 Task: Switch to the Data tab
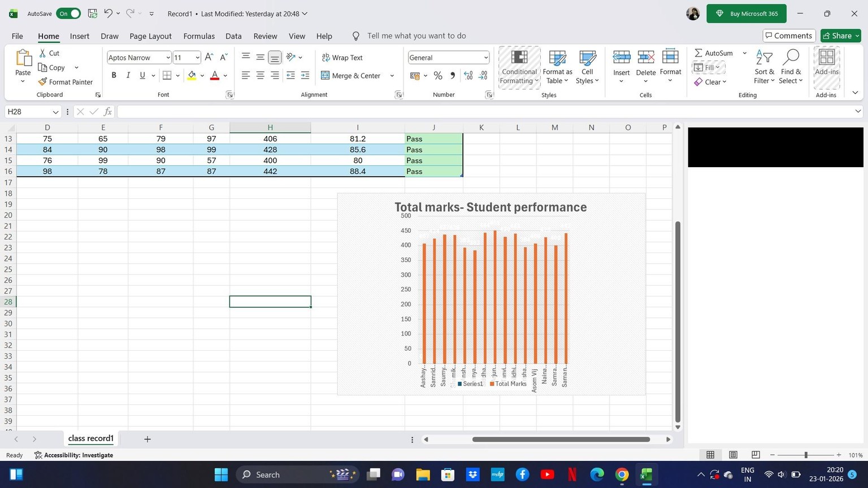233,36
